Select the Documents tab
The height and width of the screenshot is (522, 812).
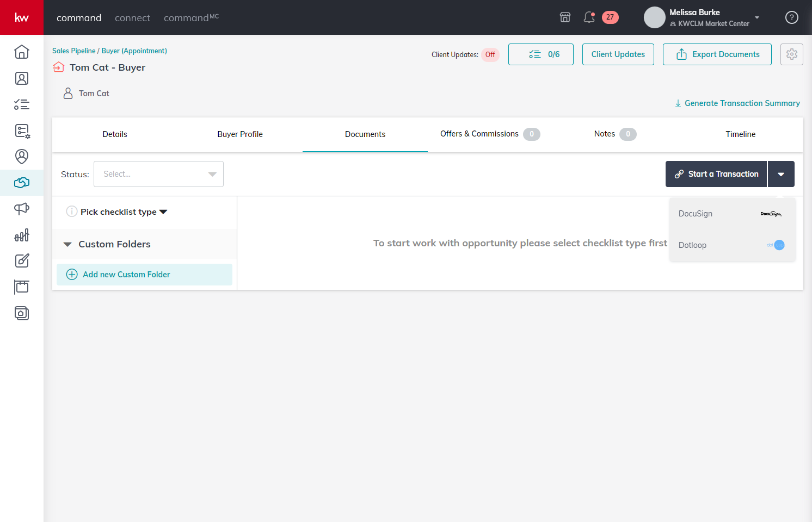coord(365,134)
